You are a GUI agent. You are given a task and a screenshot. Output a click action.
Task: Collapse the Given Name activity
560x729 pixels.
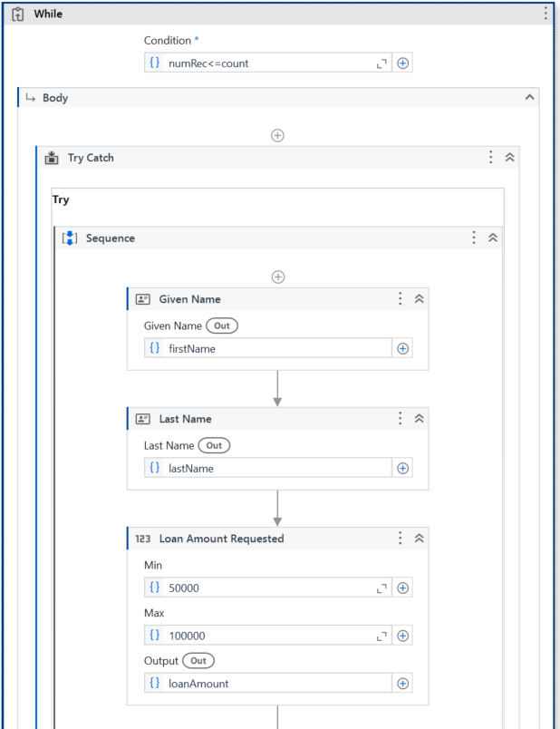coord(419,299)
